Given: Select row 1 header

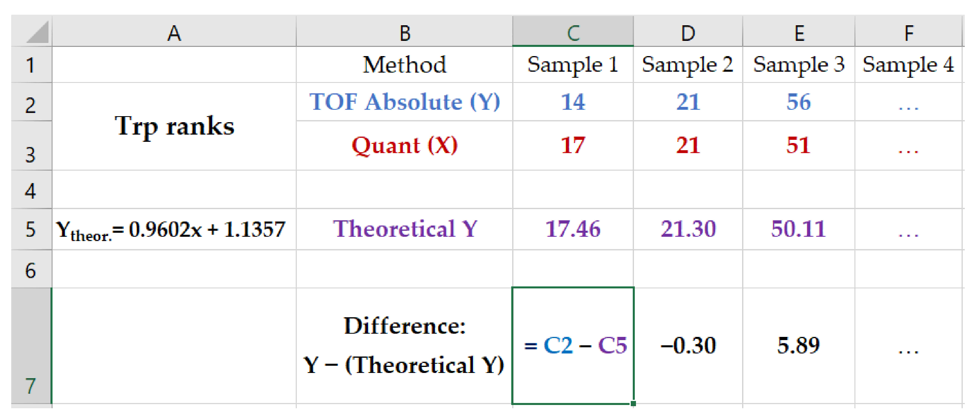Looking at the screenshot, I should (30, 65).
